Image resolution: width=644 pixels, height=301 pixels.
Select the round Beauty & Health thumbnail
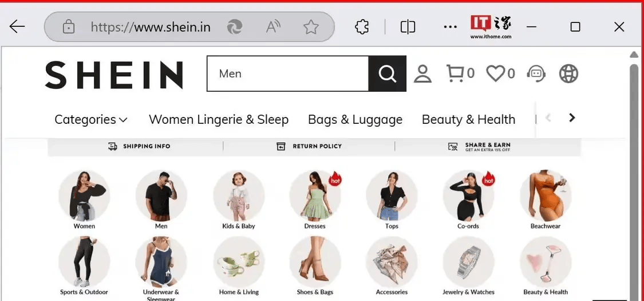pyautogui.click(x=546, y=262)
